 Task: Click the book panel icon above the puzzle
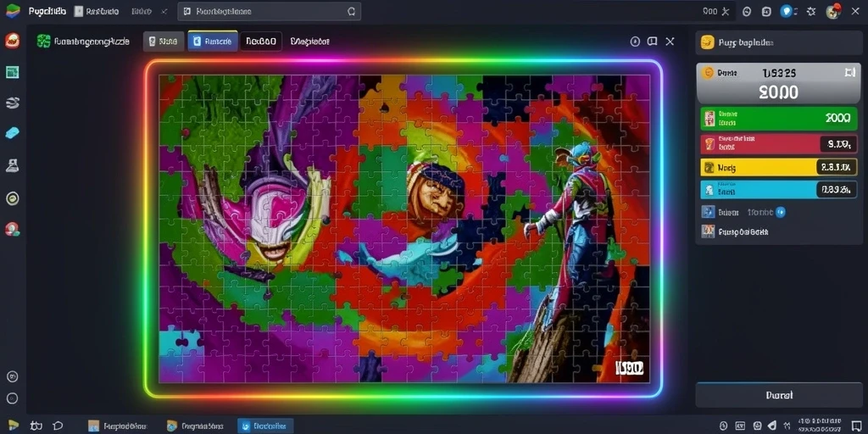pyautogui.click(x=652, y=41)
